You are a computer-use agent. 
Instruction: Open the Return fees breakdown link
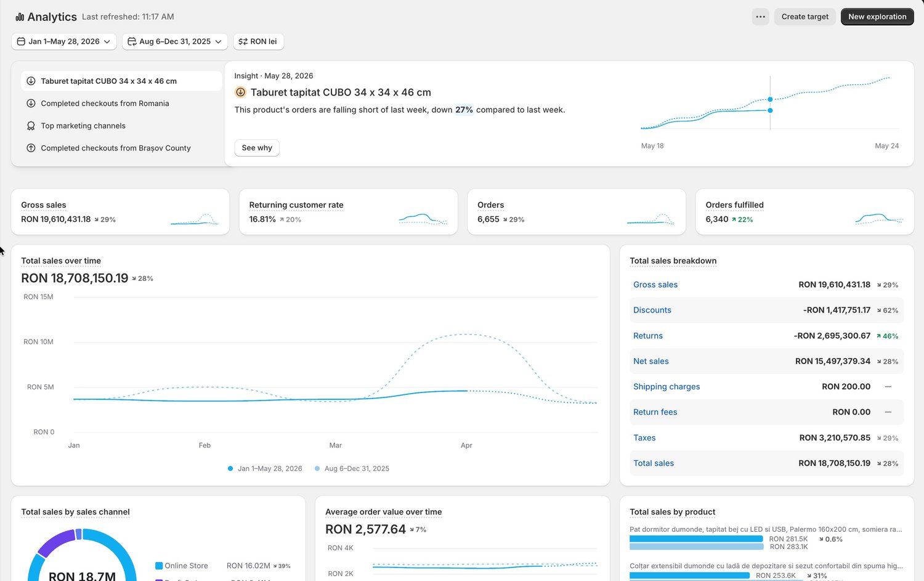[x=655, y=412]
